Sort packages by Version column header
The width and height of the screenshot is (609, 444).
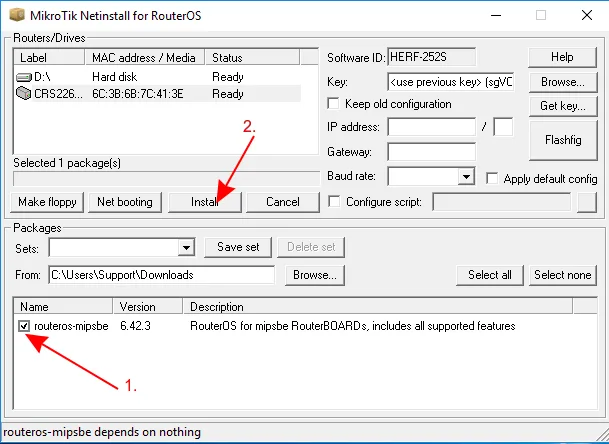tap(138, 307)
